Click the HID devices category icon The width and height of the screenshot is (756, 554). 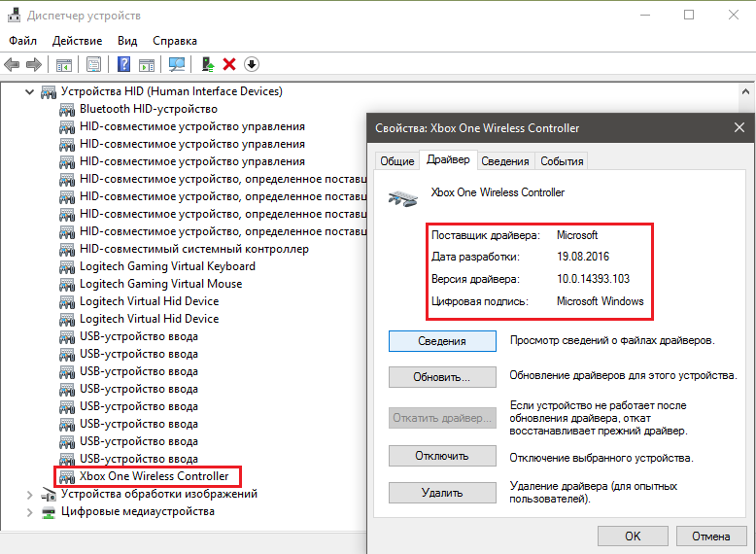pyautogui.click(x=49, y=91)
